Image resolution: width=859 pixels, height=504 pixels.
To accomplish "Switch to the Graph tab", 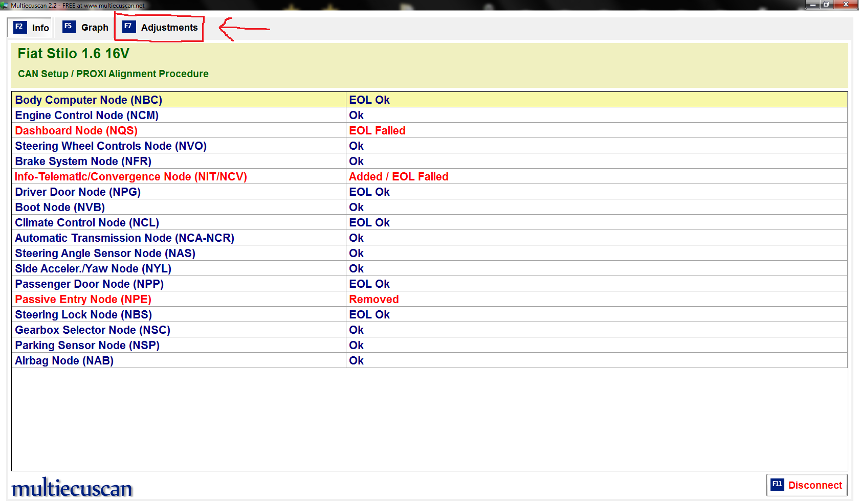I will point(85,28).
